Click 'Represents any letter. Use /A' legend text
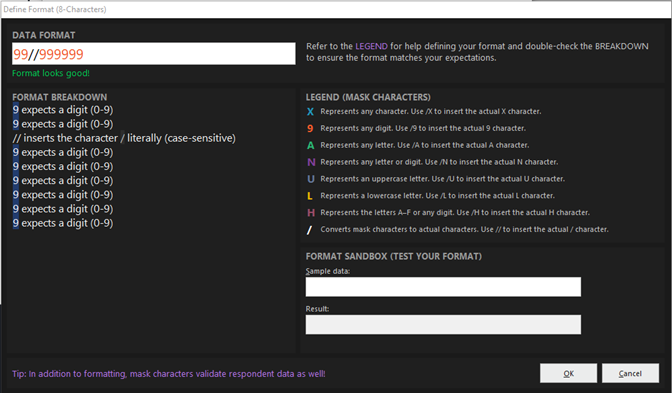This screenshot has height=393, width=672. tap(425, 145)
